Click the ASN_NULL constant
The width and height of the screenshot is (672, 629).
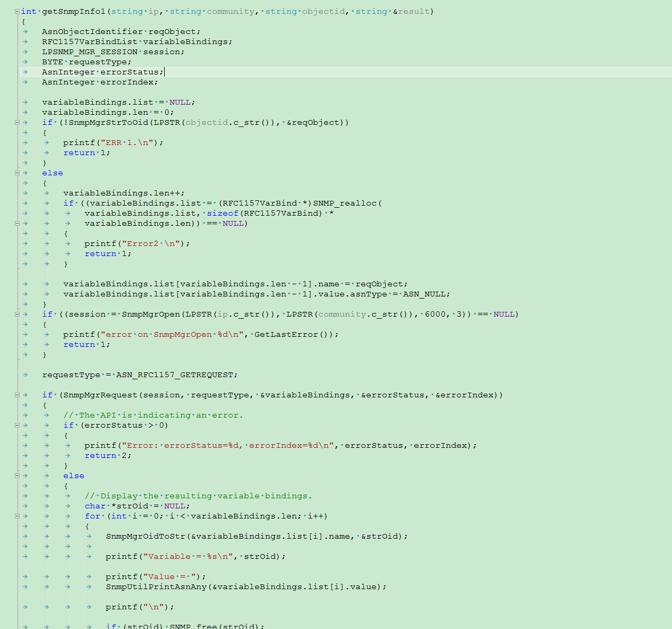[x=424, y=294]
